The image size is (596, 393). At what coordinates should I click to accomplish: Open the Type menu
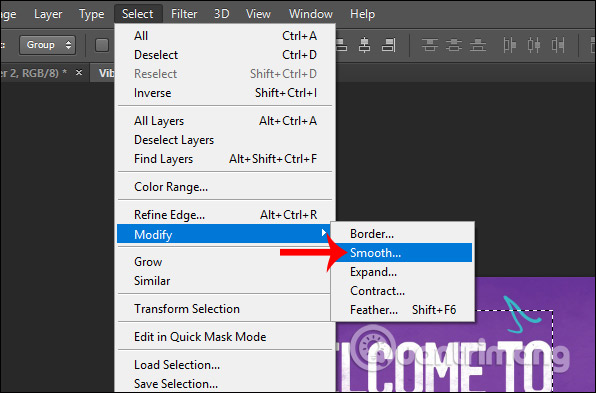tap(92, 14)
